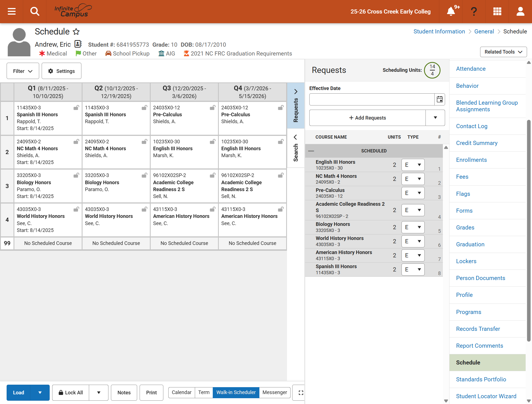The image size is (532, 404).
Task: Click the Lock All button
Action: pos(71,393)
